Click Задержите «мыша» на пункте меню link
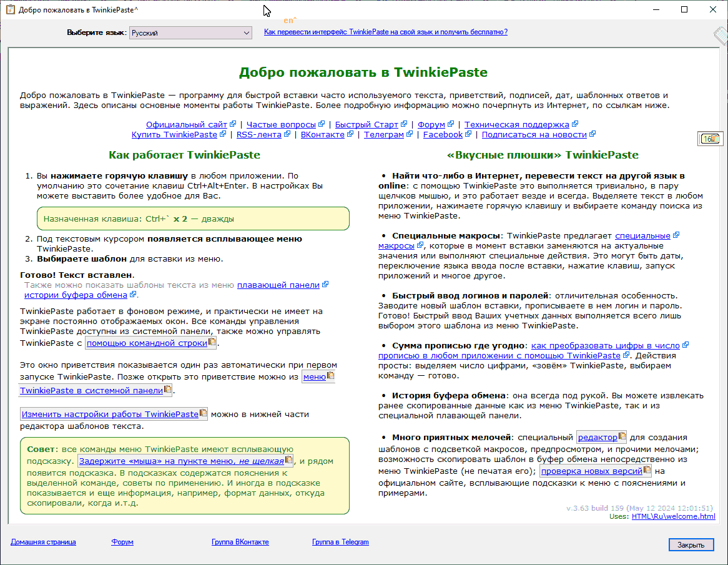728x565 pixels. coord(181,461)
